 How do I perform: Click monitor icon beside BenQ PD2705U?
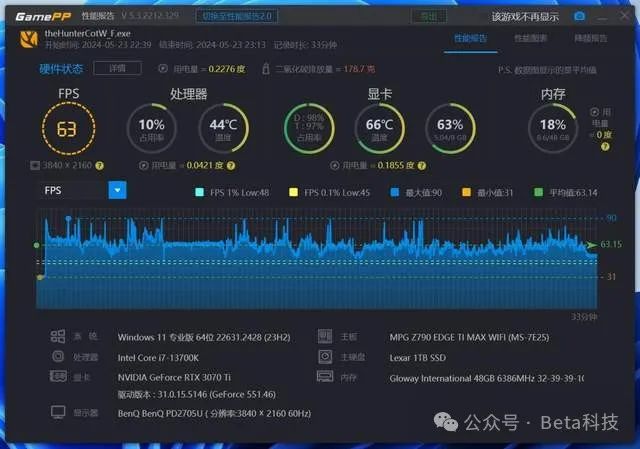[58, 412]
